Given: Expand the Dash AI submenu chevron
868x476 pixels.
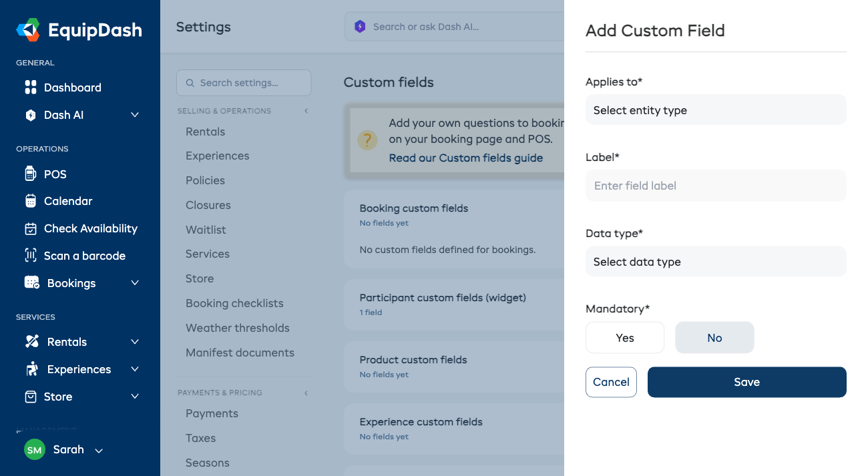Looking at the screenshot, I should pos(135,115).
